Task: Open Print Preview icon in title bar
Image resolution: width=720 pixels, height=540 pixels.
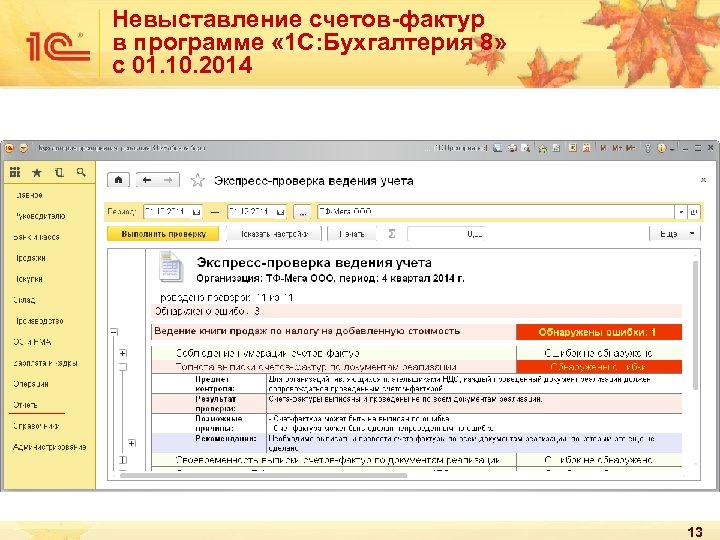Action: pos(526,148)
